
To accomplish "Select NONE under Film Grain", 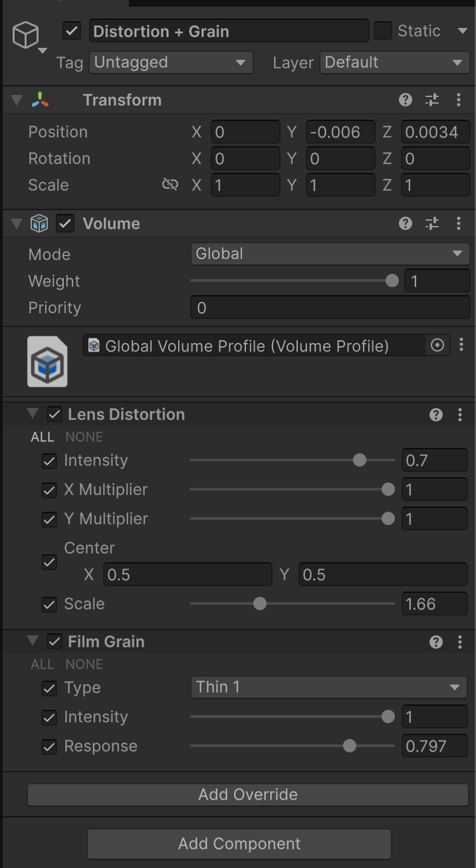I will [84, 664].
